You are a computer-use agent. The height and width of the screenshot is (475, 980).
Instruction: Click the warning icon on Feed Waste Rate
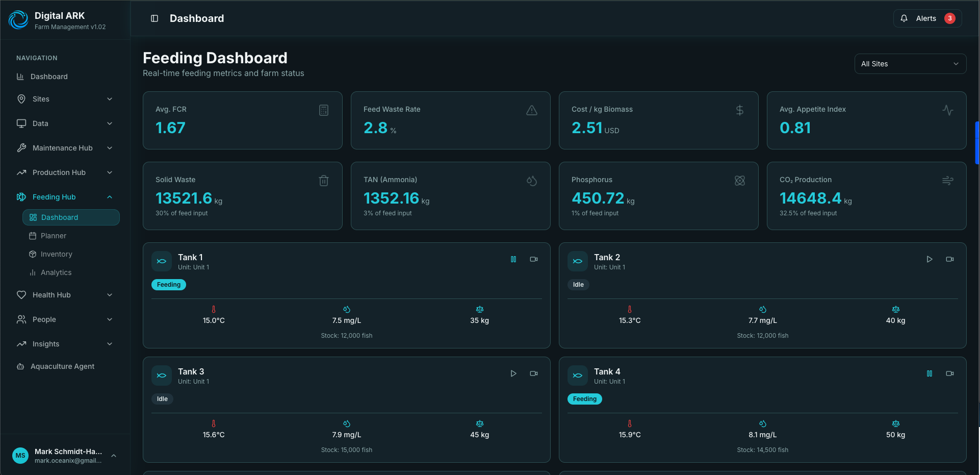coord(532,110)
